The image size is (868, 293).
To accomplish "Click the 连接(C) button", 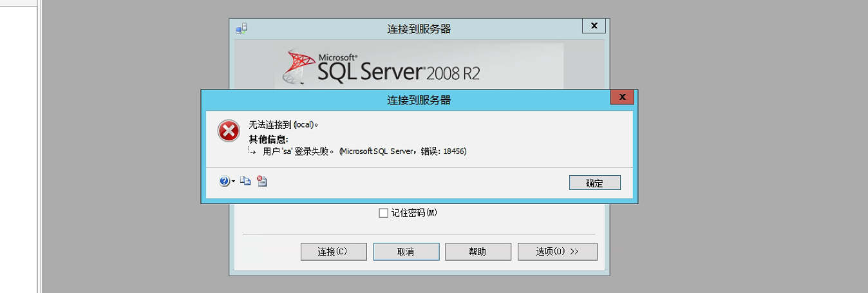I will (x=334, y=251).
